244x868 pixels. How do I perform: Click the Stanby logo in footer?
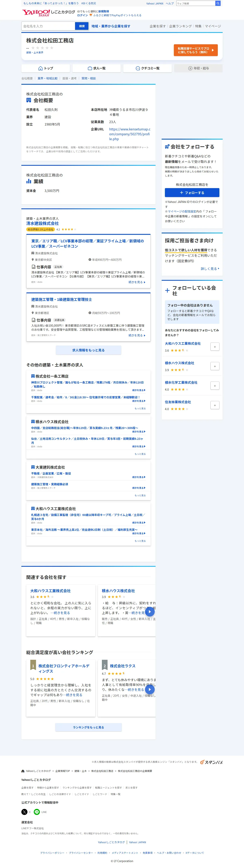(x=211, y=762)
